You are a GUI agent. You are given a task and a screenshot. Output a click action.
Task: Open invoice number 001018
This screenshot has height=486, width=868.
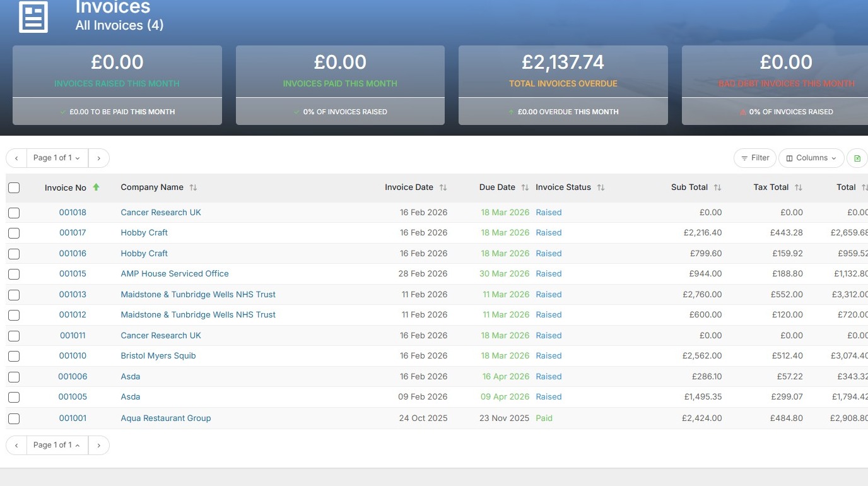[73, 213]
